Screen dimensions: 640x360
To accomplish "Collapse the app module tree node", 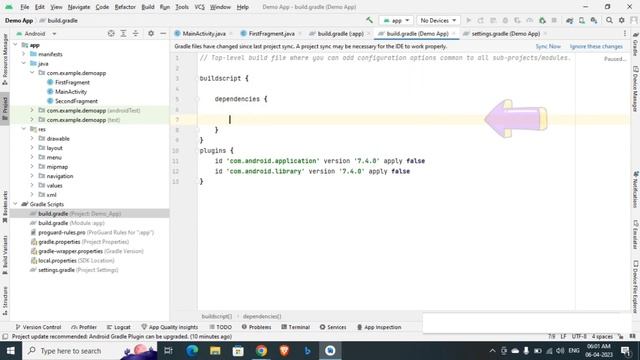I will [16, 44].
